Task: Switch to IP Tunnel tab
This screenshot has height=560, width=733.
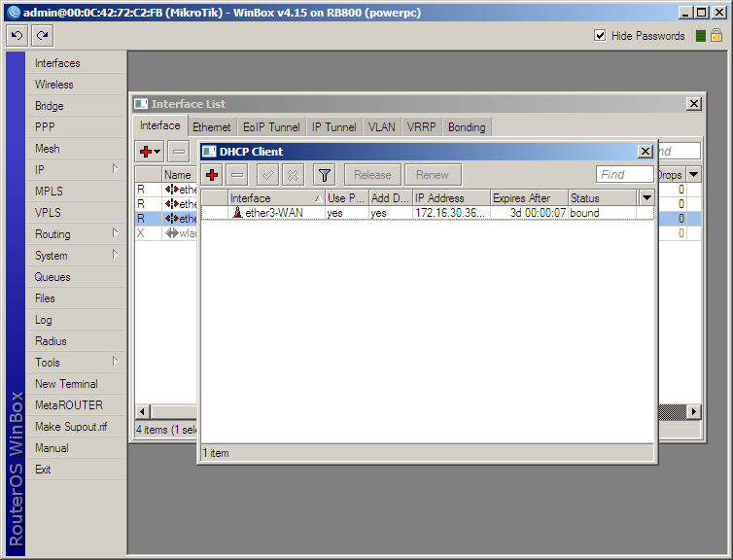Action: 333,127
